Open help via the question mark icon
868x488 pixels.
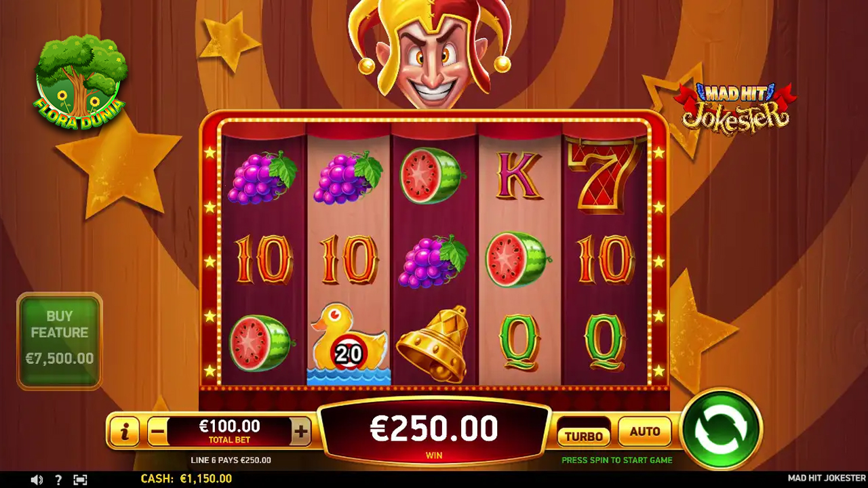58,479
